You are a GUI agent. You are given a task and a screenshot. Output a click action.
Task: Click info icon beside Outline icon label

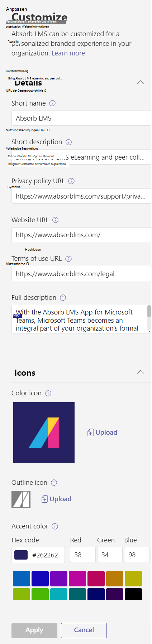click(54, 483)
